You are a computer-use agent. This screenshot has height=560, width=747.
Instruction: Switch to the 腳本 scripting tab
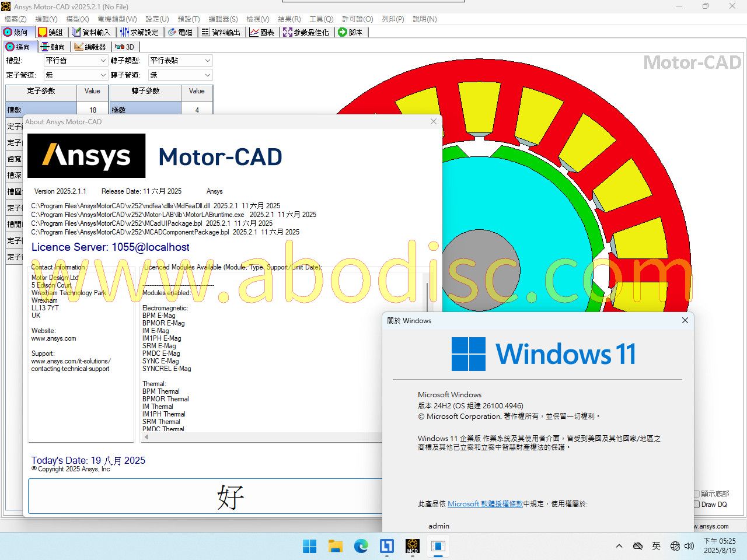tap(351, 32)
